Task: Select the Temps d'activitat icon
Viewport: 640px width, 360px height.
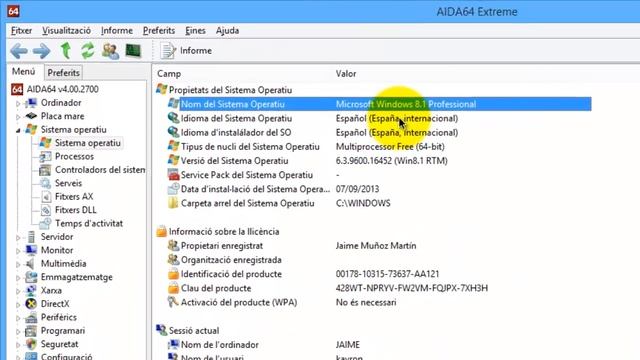Action: click(45, 223)
